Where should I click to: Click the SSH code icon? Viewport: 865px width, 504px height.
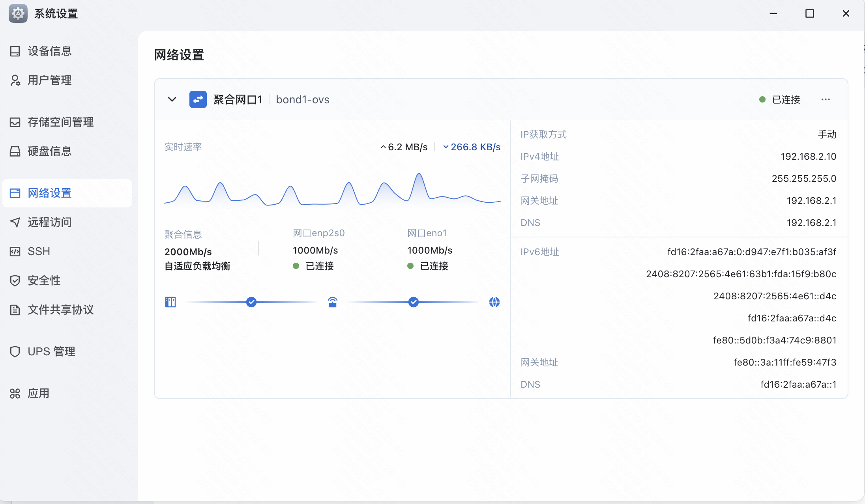(x=15, y=252)
